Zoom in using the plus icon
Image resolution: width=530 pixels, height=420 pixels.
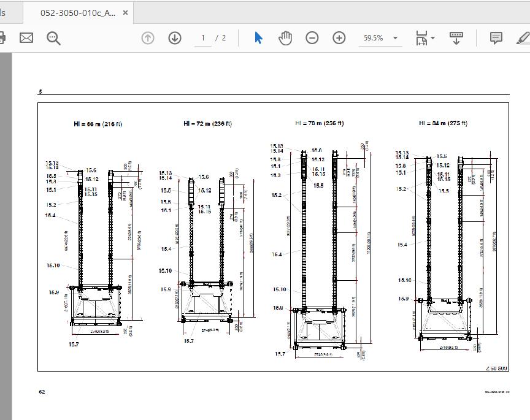[x=338, y=37]
